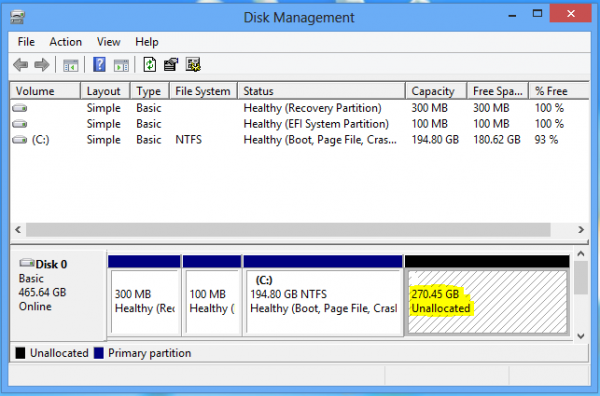The width and height of the screenshot is (600, 396).
Task: Sort by the Type column header
Action: [150, 91]
